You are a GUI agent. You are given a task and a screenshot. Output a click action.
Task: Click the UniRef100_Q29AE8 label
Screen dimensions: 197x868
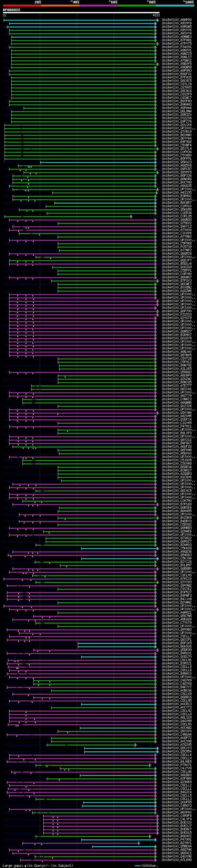(176, 782)
